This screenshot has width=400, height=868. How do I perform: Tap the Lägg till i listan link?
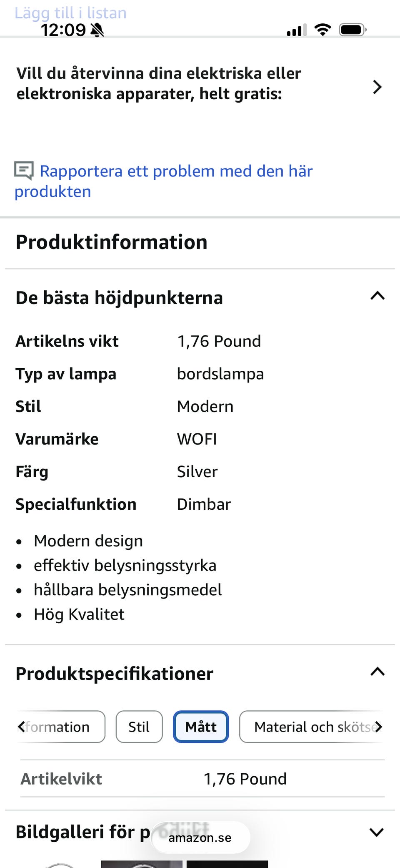[71, 13]
